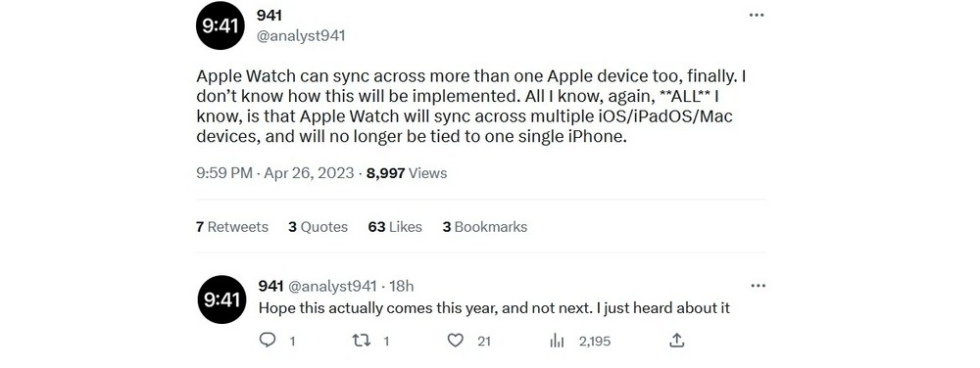Open the reply tweet text about this year
The width and height of the screenshot is (980, 368).
494,308
